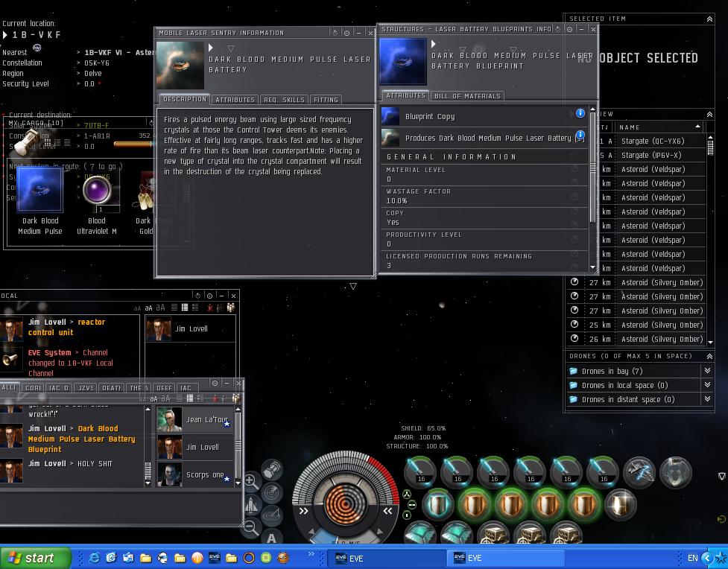This screenshot has height=569, width=728.
Task: Select Scorps one in the channel member list
Action: [x=195, y=474]
